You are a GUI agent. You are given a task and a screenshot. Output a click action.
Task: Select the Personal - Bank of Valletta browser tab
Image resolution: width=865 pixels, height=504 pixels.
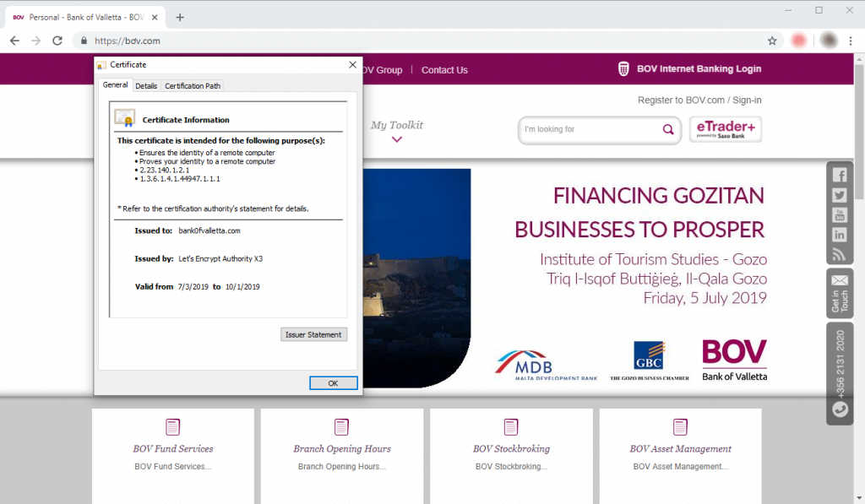[x=85, y=17]
